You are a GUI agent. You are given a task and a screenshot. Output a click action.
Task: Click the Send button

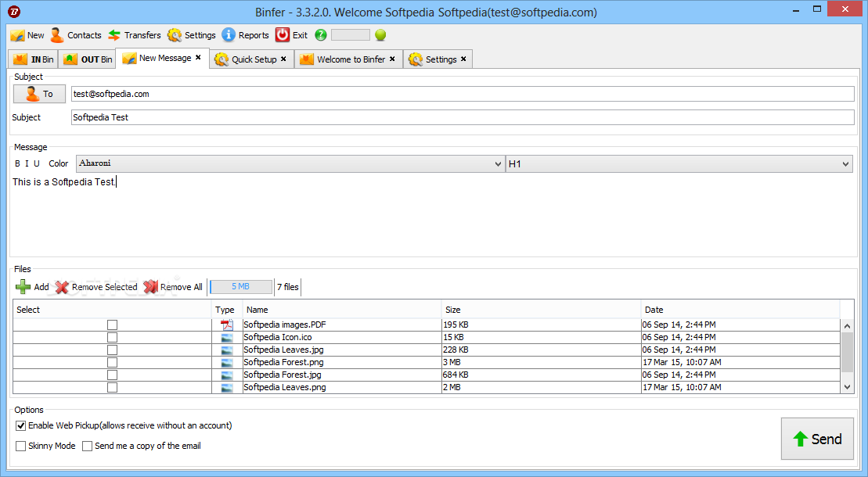click(817, 439)
